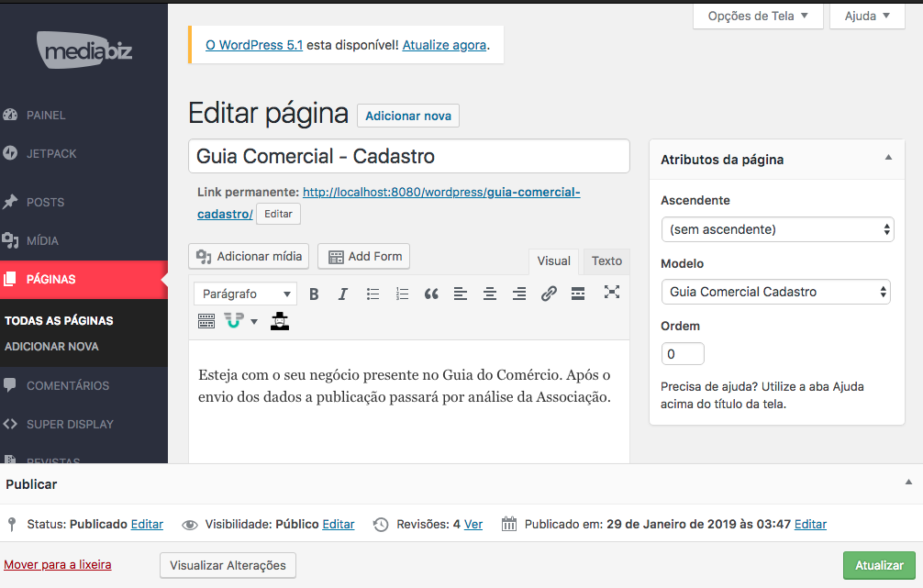Switch to Texto editor tab
Viewport: 923px width, 588px height.
click(606, 261)
